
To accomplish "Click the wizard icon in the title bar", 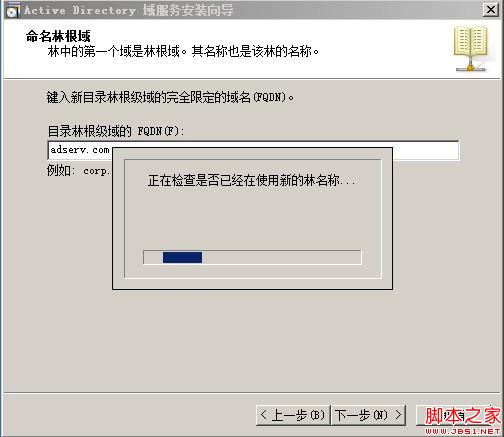I will pyautogui.click(x=13, y=11).
